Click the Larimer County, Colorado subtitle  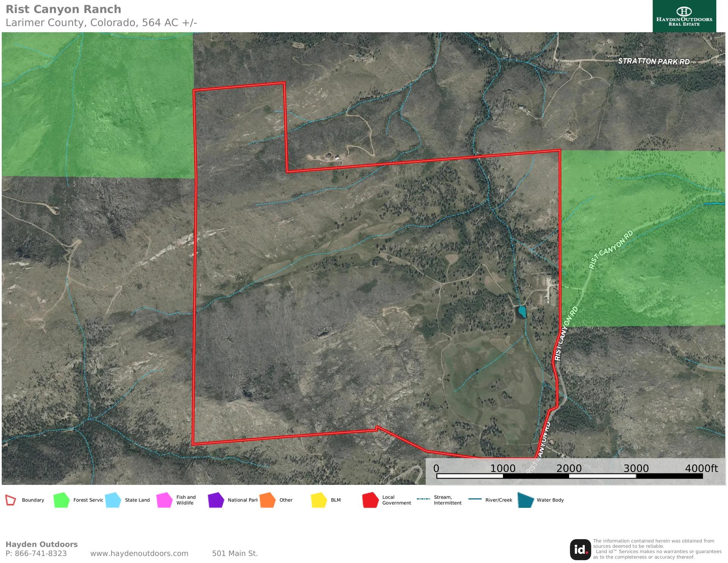pos(101,23)
